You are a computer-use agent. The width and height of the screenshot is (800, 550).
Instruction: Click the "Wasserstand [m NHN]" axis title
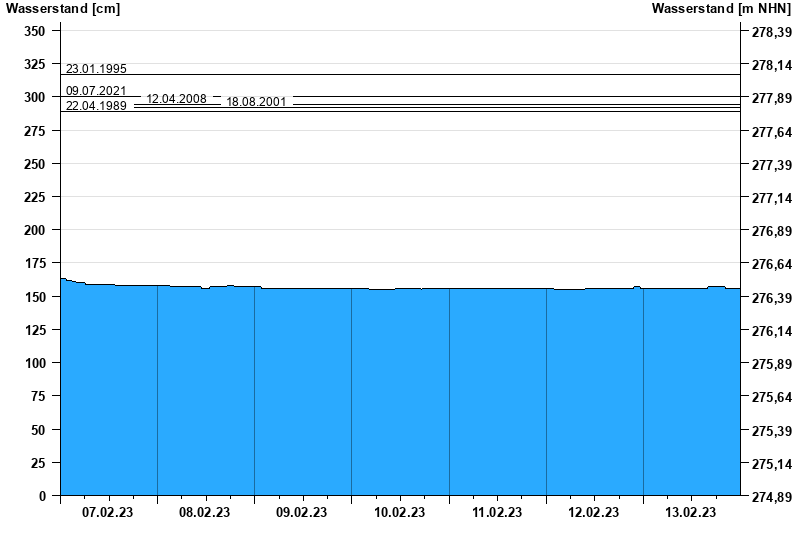(x=723, y=9)
